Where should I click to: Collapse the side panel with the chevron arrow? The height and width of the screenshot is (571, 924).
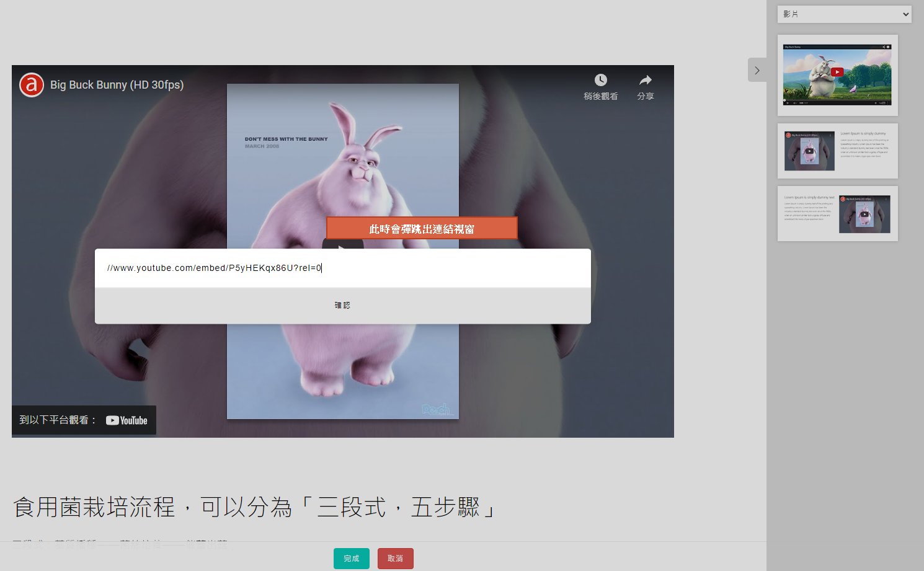[757, 70]
